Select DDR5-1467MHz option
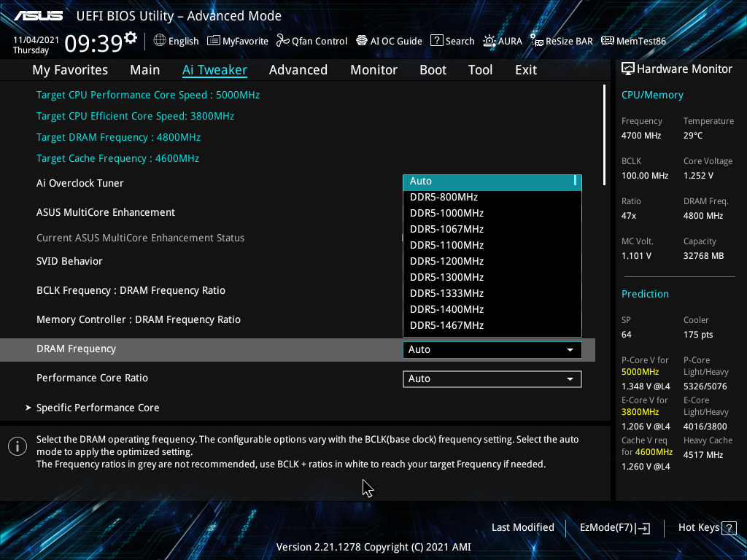Viewport: 747px width, 560px height. (492, 326)
